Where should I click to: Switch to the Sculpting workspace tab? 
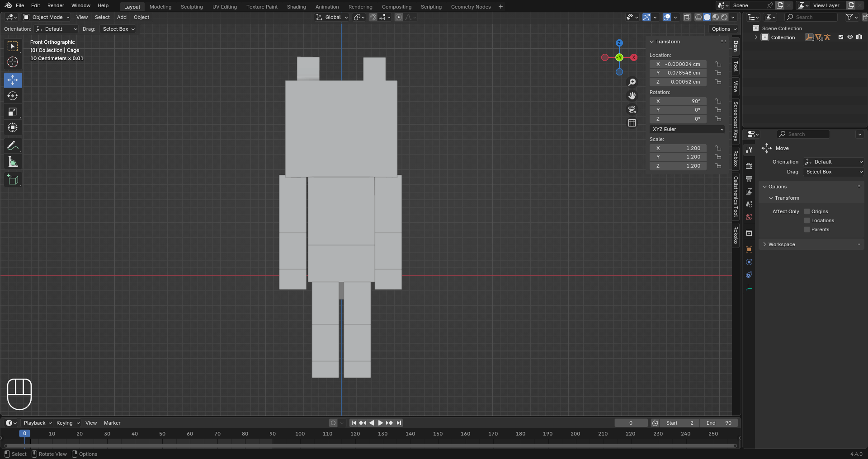pyautogui.click(x=192, y=7)
